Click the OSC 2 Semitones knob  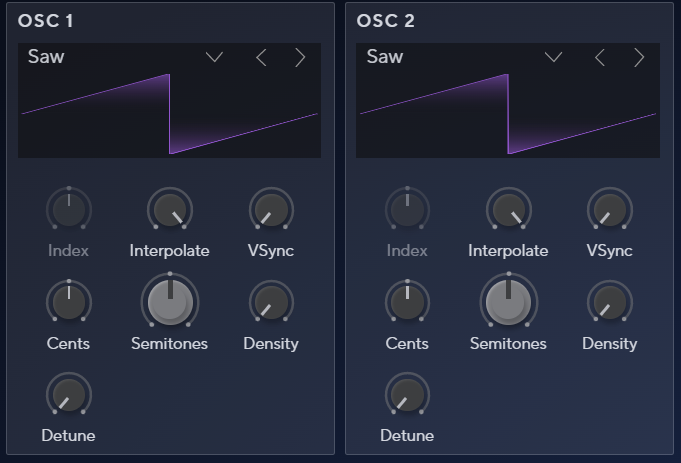pos(509,301)
